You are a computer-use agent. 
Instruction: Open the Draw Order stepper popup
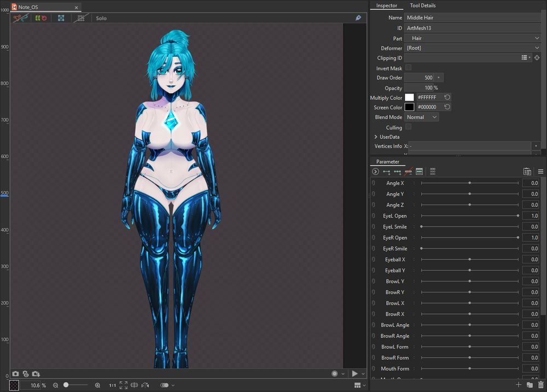[x=439, y=78]
